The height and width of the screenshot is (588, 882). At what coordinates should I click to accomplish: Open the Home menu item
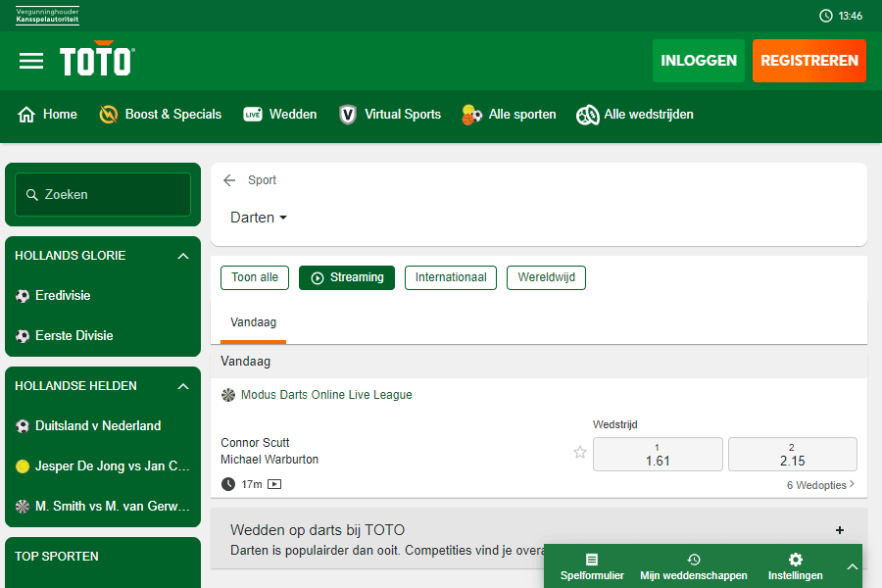(x=47, y=115)
